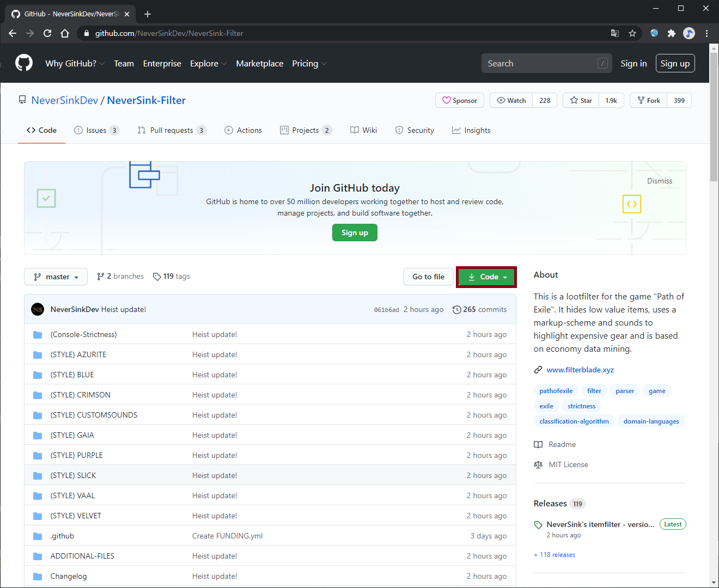Click the header Sign up button
This screenshot has width=719, height=588.
tap(675, 63)
